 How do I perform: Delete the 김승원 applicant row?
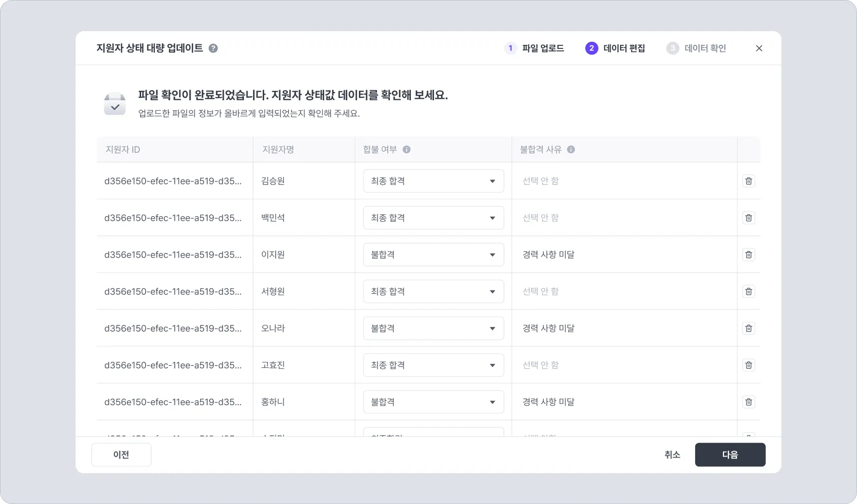pos(749,181)
